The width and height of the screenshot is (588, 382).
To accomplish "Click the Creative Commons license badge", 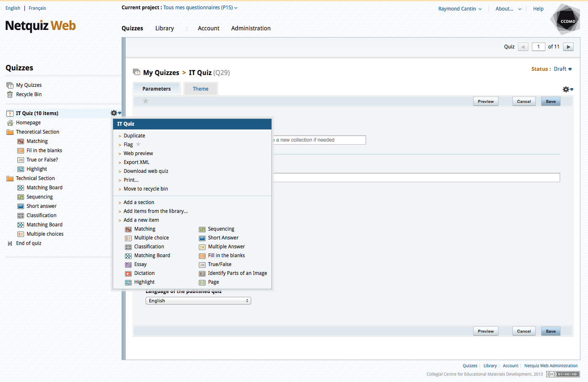I will pos(563,374).
